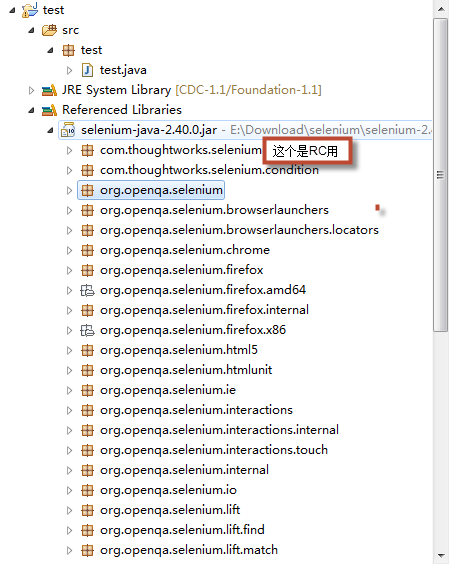Click the firefox.amd64 folder icon
This screenshot has width=449, height=564.
[x=87, y=290]
